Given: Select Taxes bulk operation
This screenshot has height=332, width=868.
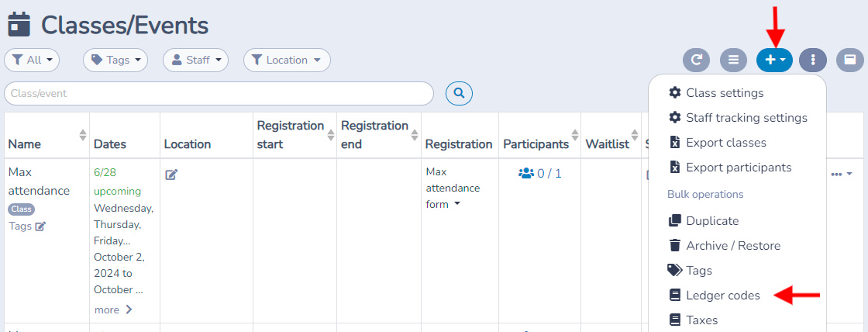Looking at the screenshot, I should coord(693,320).
